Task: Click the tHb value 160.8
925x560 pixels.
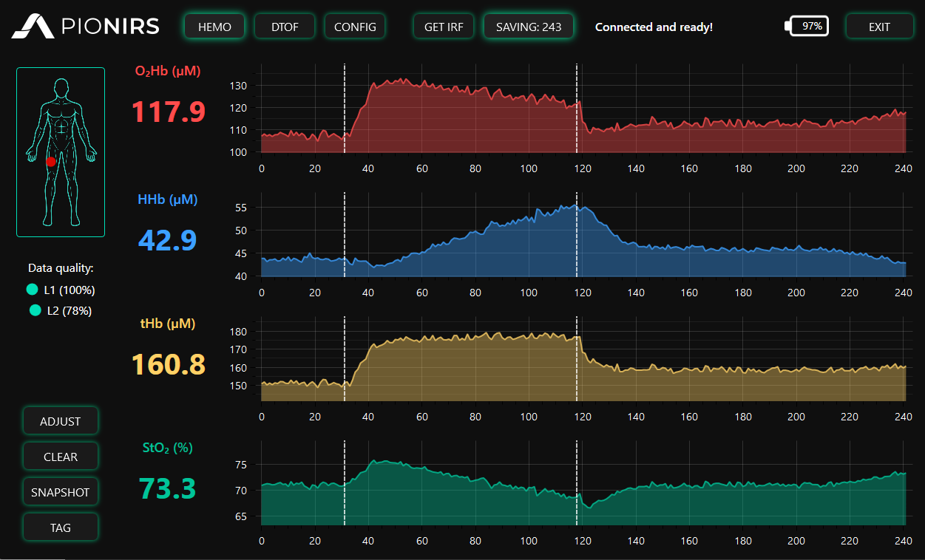Action: pos(168,364)
